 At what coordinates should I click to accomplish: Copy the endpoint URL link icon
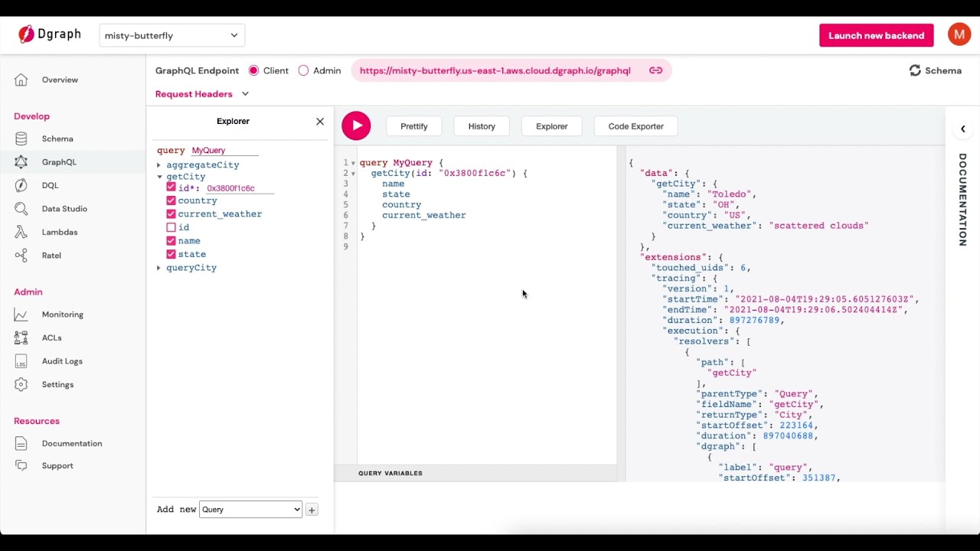pyautogui.click(x=655, y=70)
